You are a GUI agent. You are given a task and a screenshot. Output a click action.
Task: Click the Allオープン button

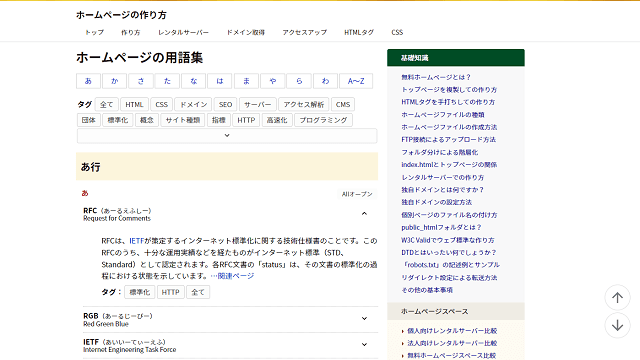pos(357,194)
